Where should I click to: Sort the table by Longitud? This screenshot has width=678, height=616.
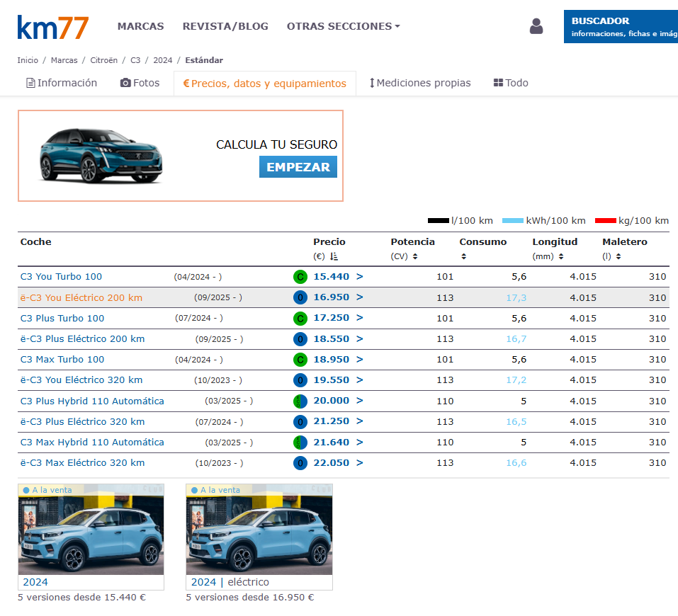pyautogui.click(x=560, y=256)
